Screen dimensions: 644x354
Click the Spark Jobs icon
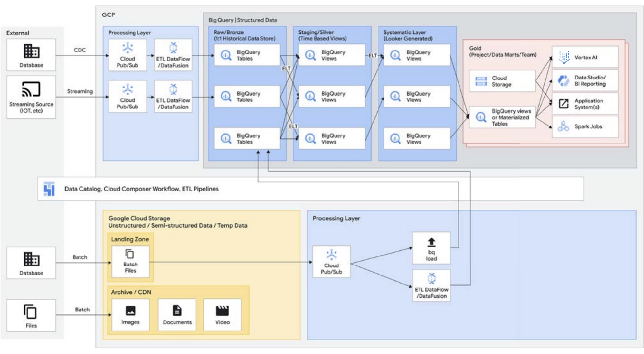563,126
